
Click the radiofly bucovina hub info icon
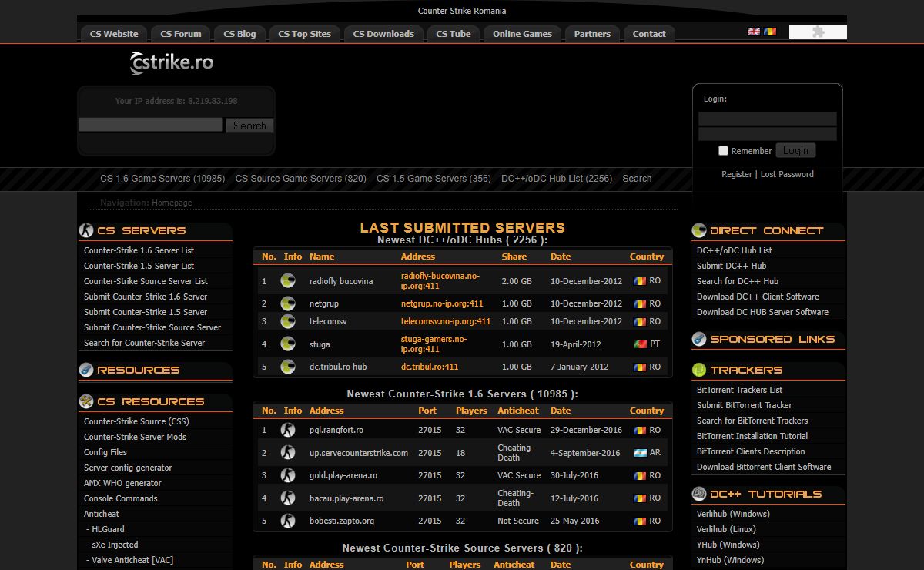coord(288,281)
